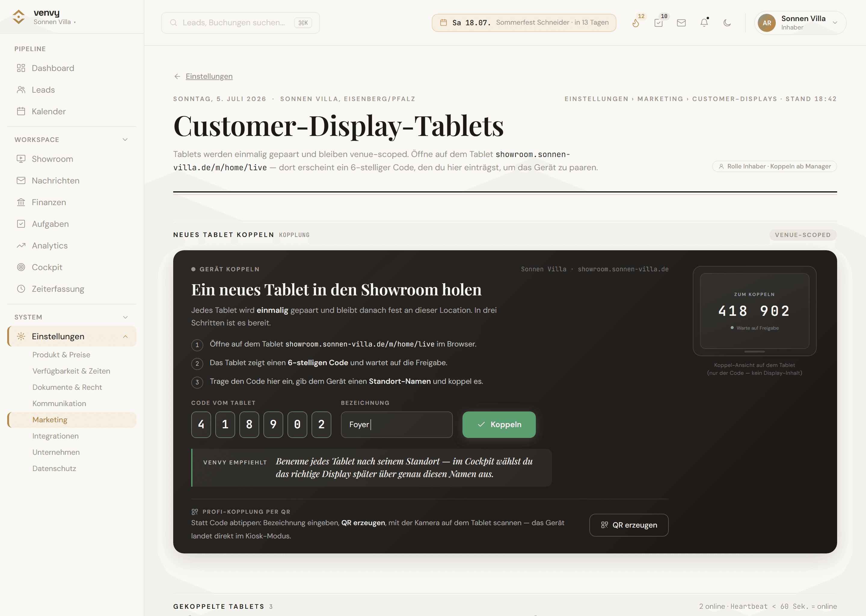Open the mail envelope icon in header

point(681,23)
